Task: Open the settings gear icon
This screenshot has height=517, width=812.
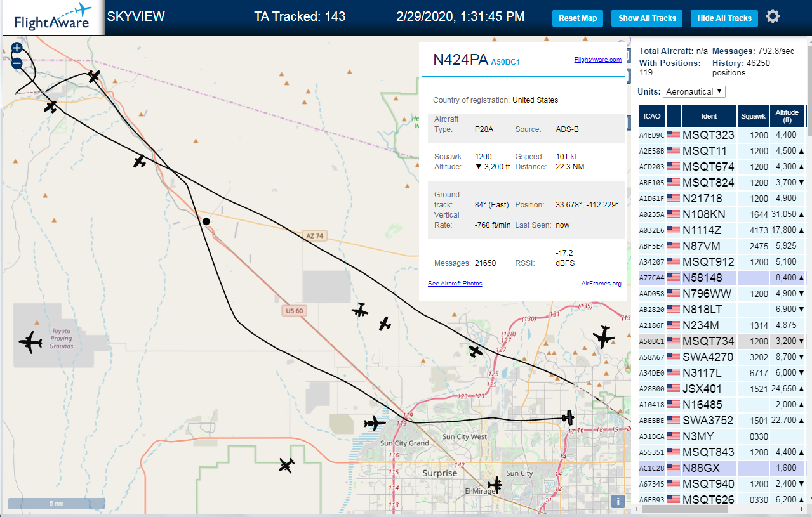Action: 773,16
